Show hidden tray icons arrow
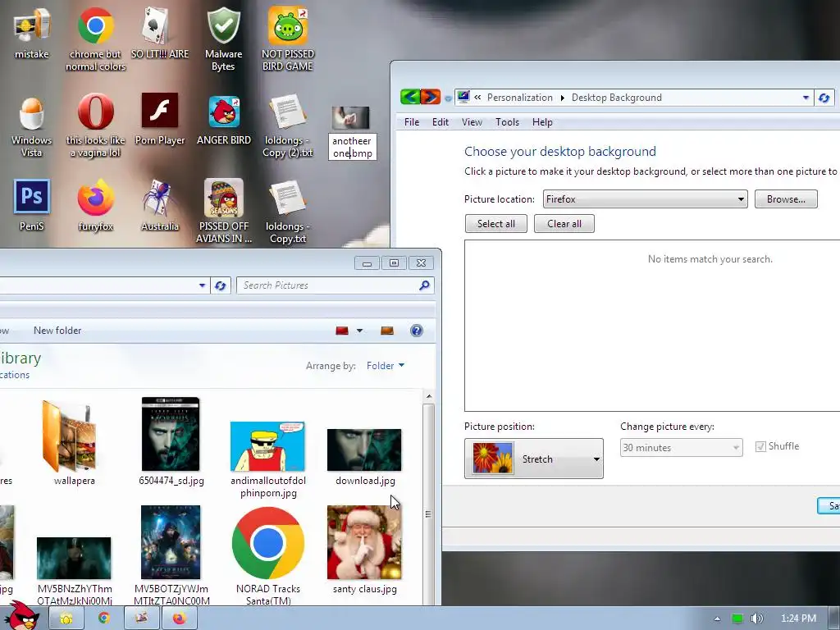The width and height of the screenshot is (840, 630). [x=717, y=619]
